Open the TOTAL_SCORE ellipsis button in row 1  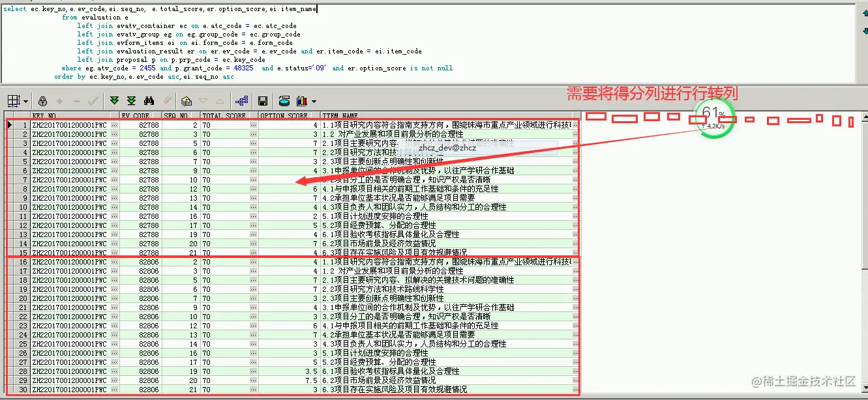[254, 125]
